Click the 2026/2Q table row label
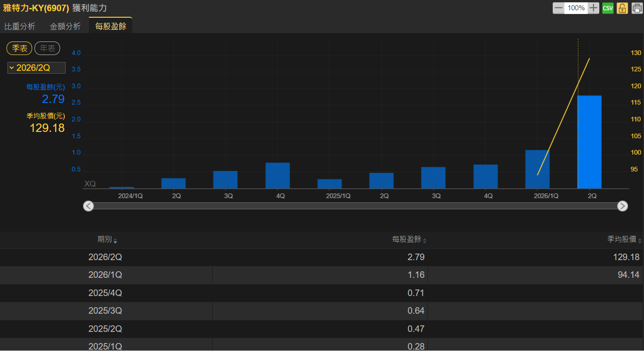 105,257
